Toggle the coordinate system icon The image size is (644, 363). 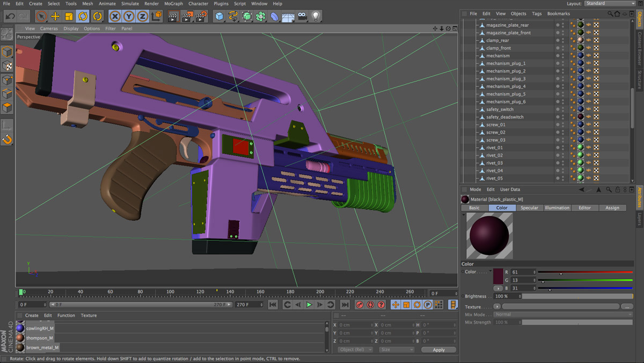click(x=156, y=17)
